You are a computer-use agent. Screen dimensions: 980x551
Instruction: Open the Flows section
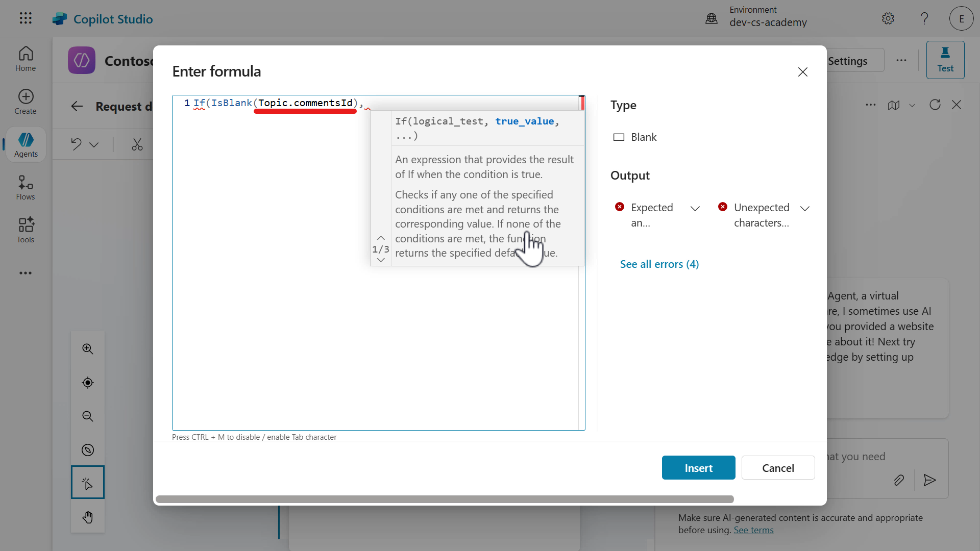coord(24,187)
